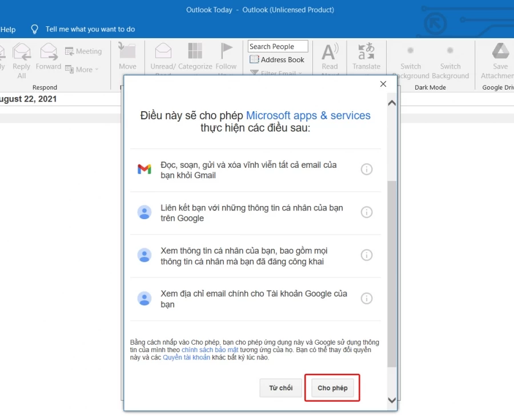
Task: Show info for the Gmail email permission
Action: click(x=367, y=169)
